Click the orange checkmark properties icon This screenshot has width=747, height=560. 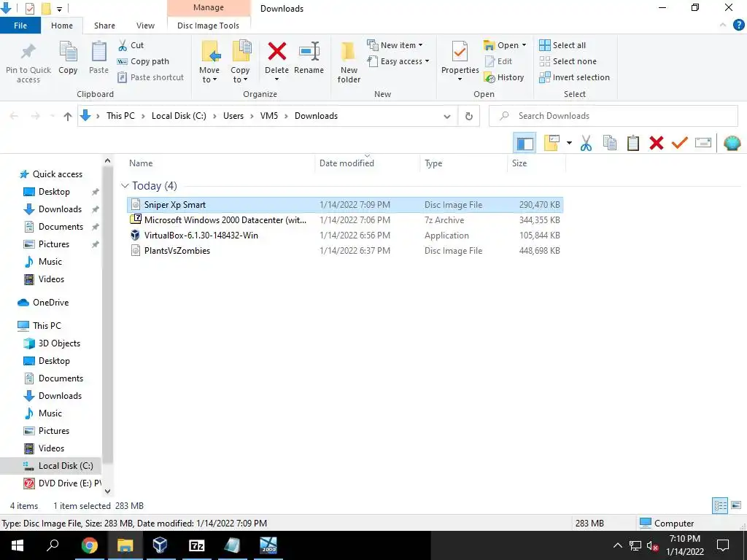pyautogui.click(x=680, y=143)
